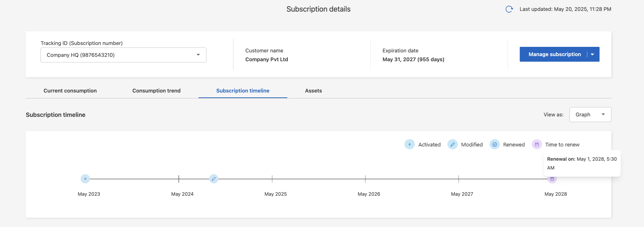This screenshot has height=227, width=644.
Task: Toggle the Activated legend label
Action: [429, 145]
